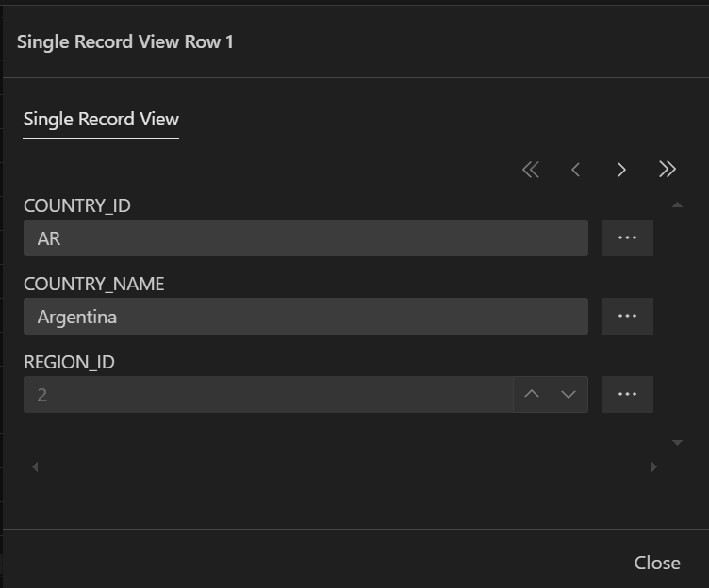Click the vertical scrollbar up arrow
Image resolution: width=709 pixels, height=588 pixels.
[677, 204]
